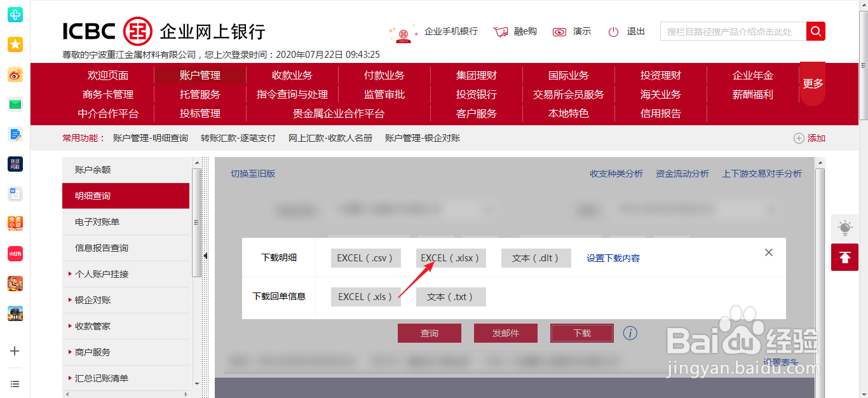Click the 下载 button
This screenshot has height=398, width=868.
click(582, 333)
